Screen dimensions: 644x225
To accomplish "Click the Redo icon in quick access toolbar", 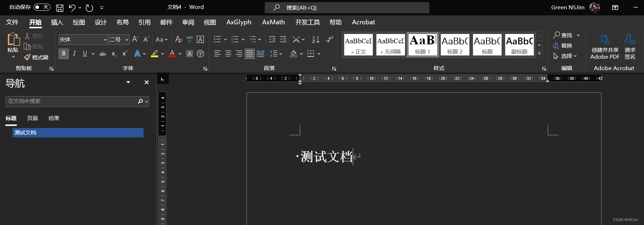I will (x=89, y=8).
